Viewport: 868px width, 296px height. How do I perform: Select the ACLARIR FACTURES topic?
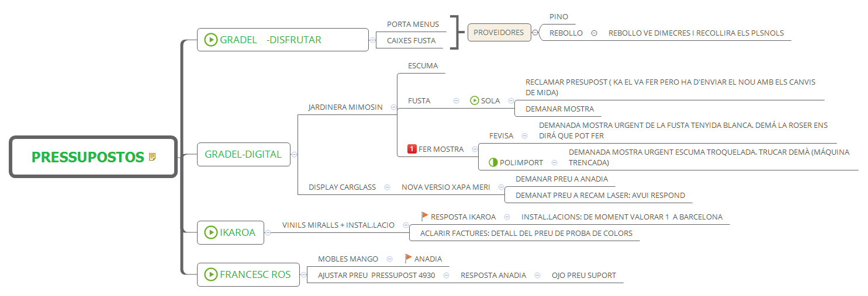(526, 233)
